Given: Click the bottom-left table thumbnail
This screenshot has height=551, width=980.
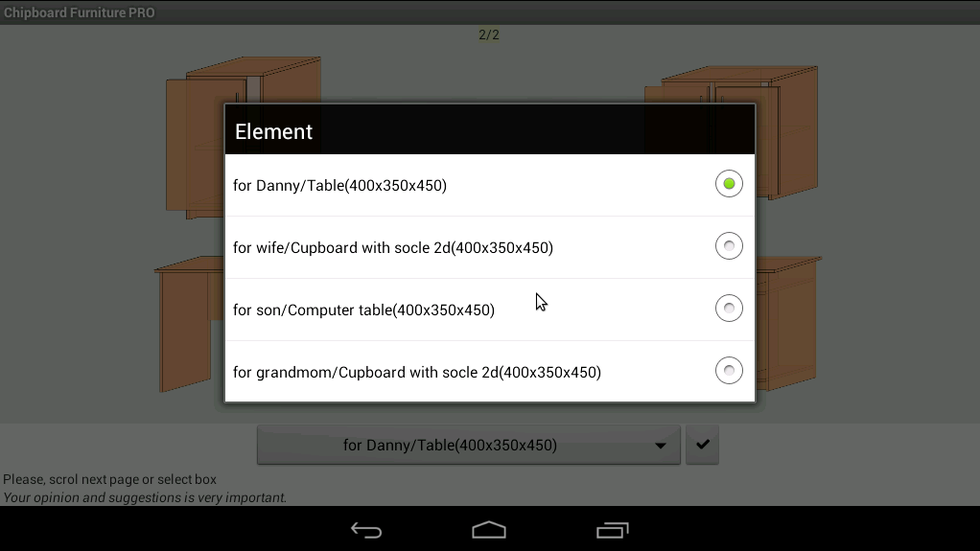Looking at the screenshot, I should [x=189, y=324].
